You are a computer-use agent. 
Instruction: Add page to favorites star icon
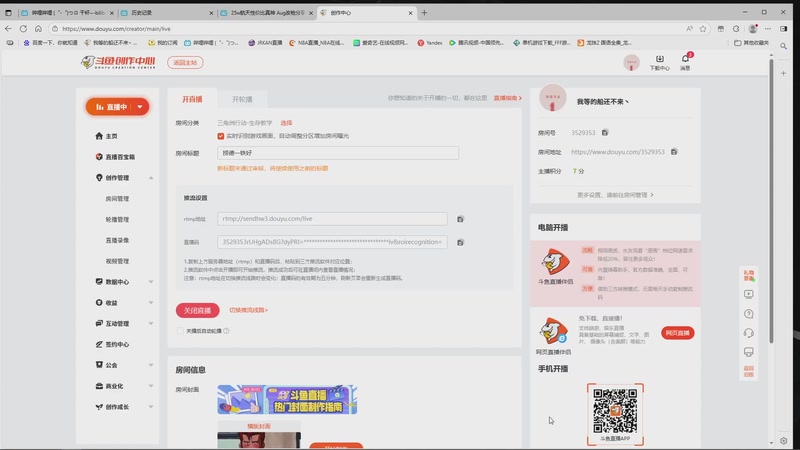pos(703,29)
